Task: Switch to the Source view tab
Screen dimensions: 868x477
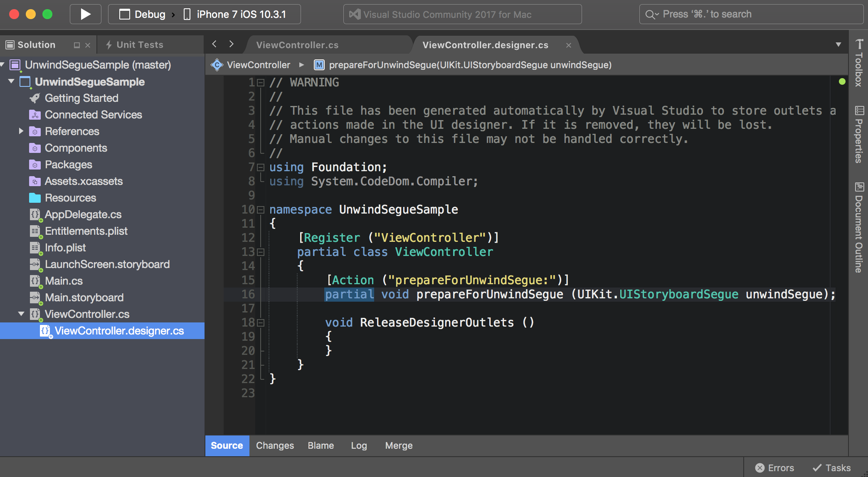Action: coord(227,445)
